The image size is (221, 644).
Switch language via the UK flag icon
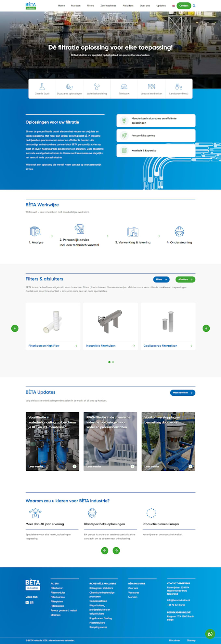174,6
